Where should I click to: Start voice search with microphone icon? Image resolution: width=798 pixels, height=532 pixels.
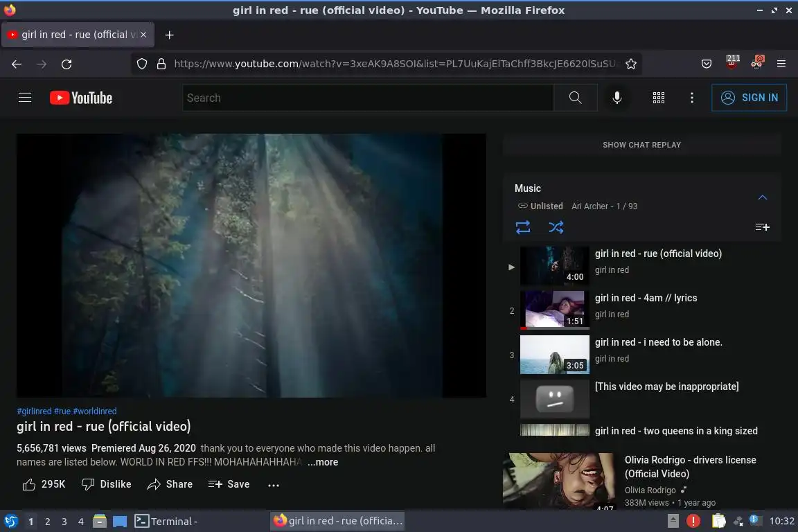pyautogui.click(x=617, y=97)
